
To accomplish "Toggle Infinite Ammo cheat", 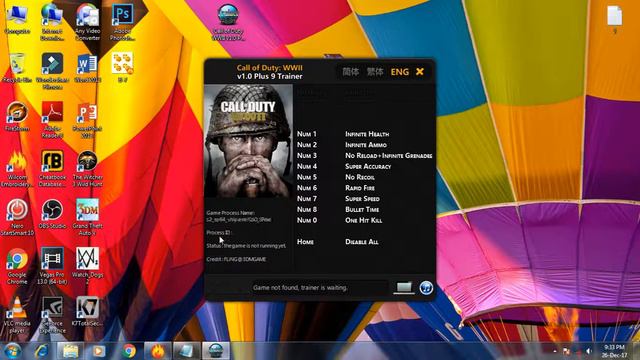I will [366, 144].
